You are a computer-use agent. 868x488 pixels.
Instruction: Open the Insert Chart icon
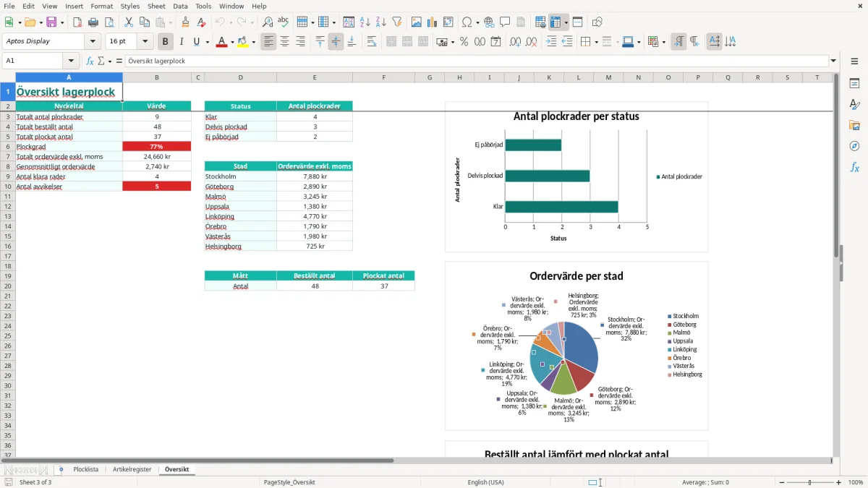point(433,22)
